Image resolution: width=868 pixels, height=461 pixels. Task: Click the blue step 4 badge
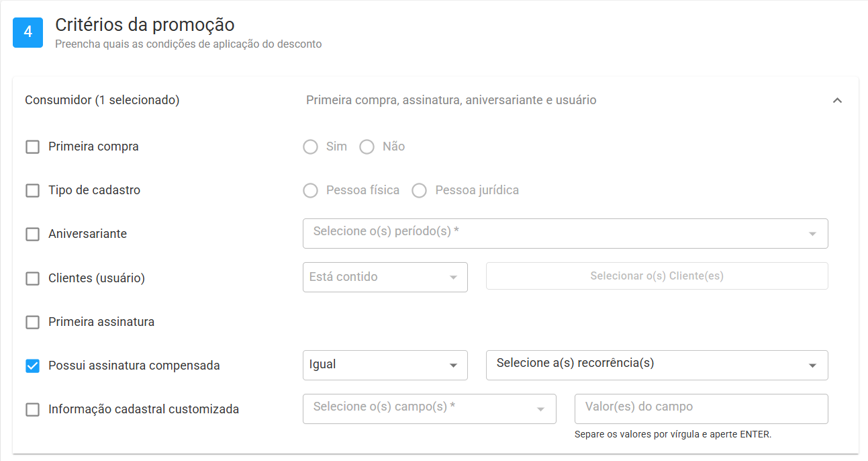coord(28,32)
